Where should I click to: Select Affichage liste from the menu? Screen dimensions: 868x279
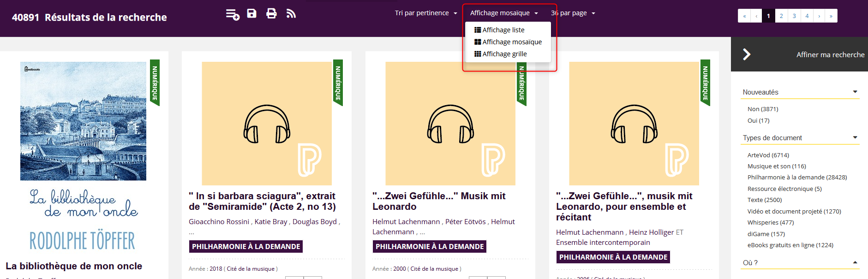[503, 30]
